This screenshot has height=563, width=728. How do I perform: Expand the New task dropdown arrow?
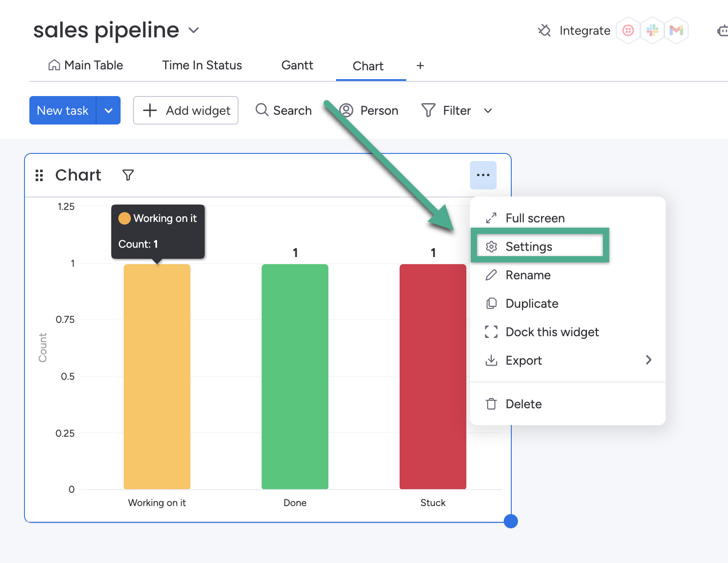point(109,111)
